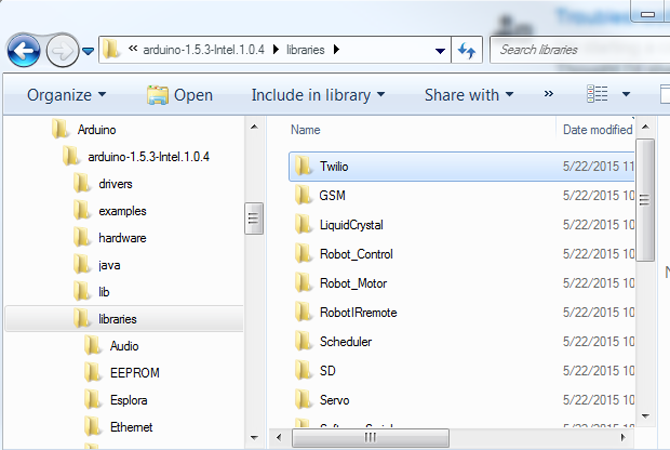The width and height of the screenshot is (670, 450).
Task: Select EEPROM folder in tree
Action: click(x=135, y=373)
